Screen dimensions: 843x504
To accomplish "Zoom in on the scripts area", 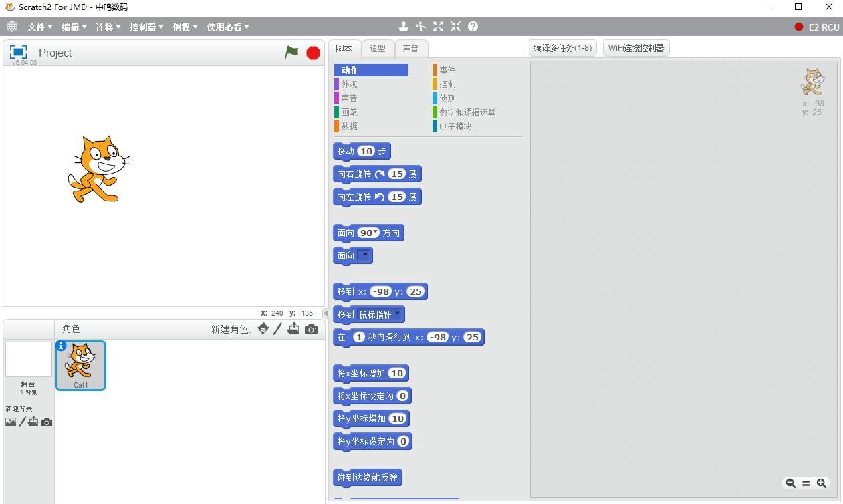I will pyautogui.click(x=822, y=483).
